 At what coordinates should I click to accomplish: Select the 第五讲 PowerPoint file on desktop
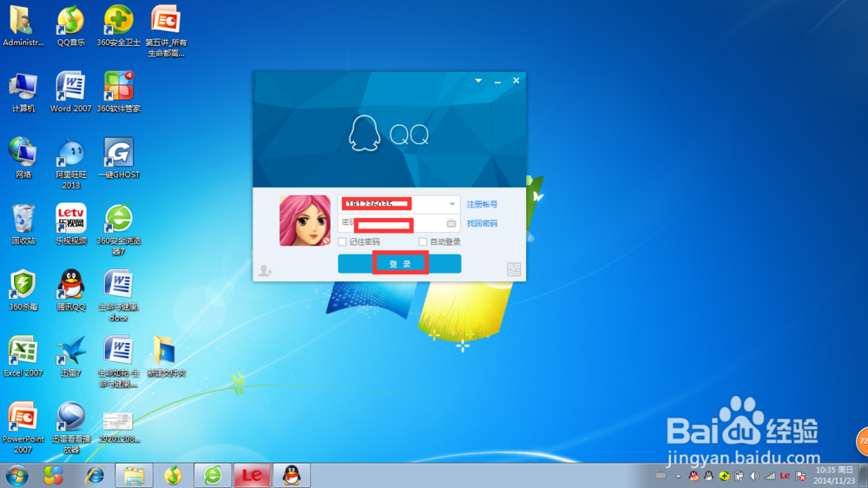(x=166, y=31)
